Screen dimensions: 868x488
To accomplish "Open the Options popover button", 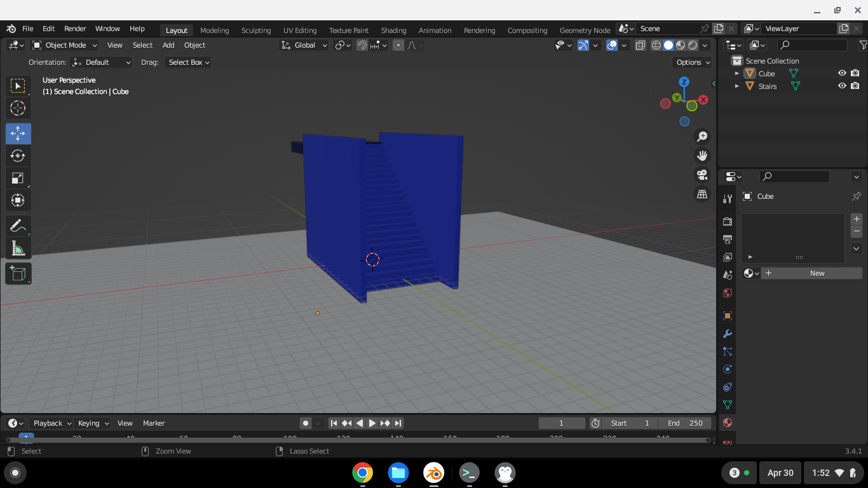I will coord(693,62).
